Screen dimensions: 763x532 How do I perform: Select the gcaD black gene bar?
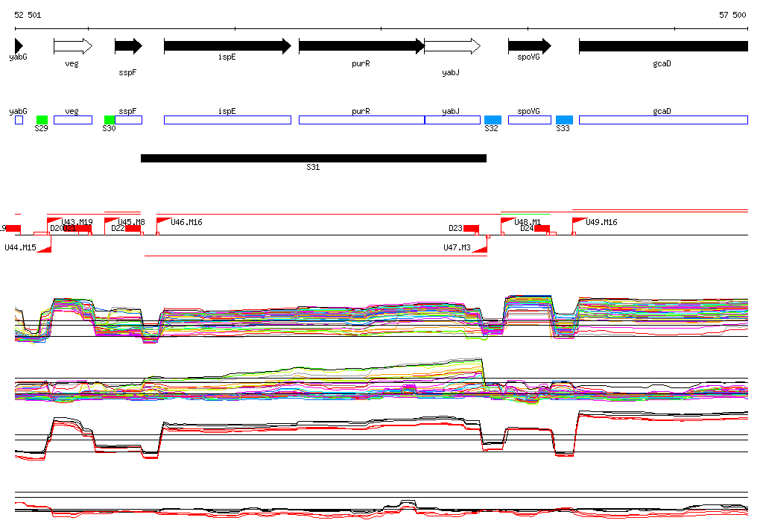(663, 46)
